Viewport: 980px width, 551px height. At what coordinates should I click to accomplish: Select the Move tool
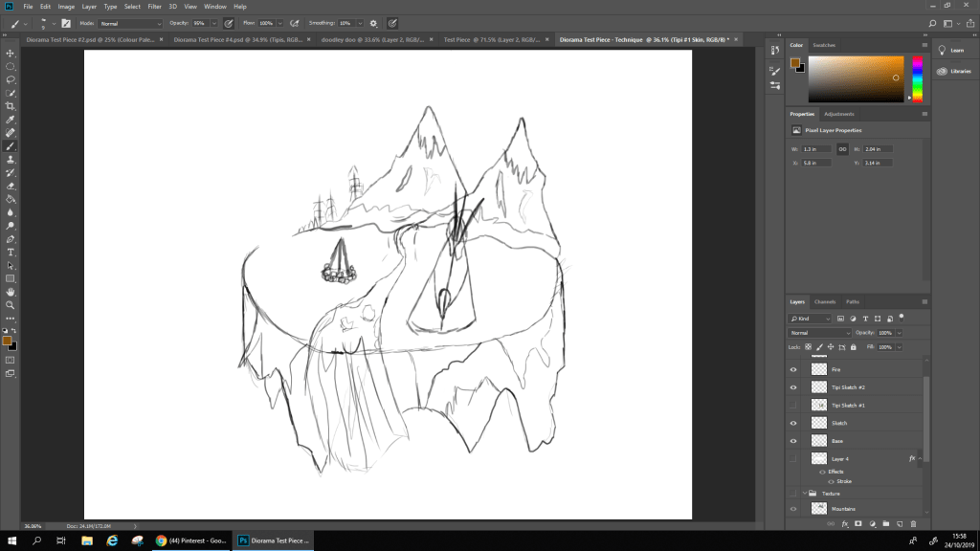coord(11,54)
